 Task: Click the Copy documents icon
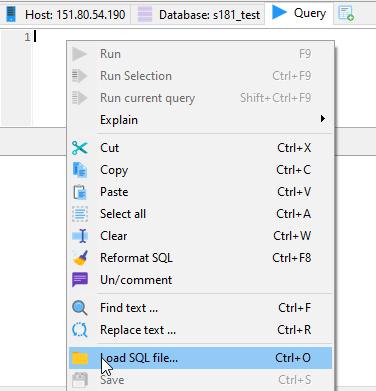click(80, 170)
